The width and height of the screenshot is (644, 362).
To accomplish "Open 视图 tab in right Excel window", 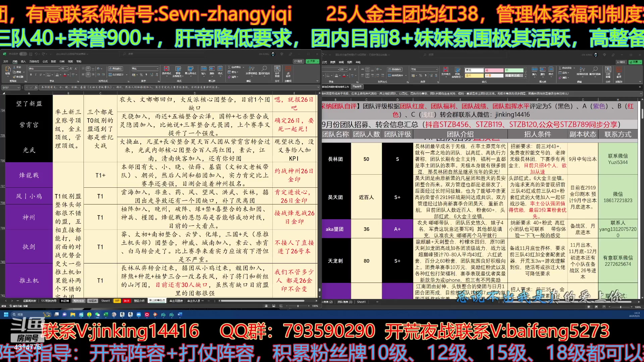I will [x=350, y=62].
